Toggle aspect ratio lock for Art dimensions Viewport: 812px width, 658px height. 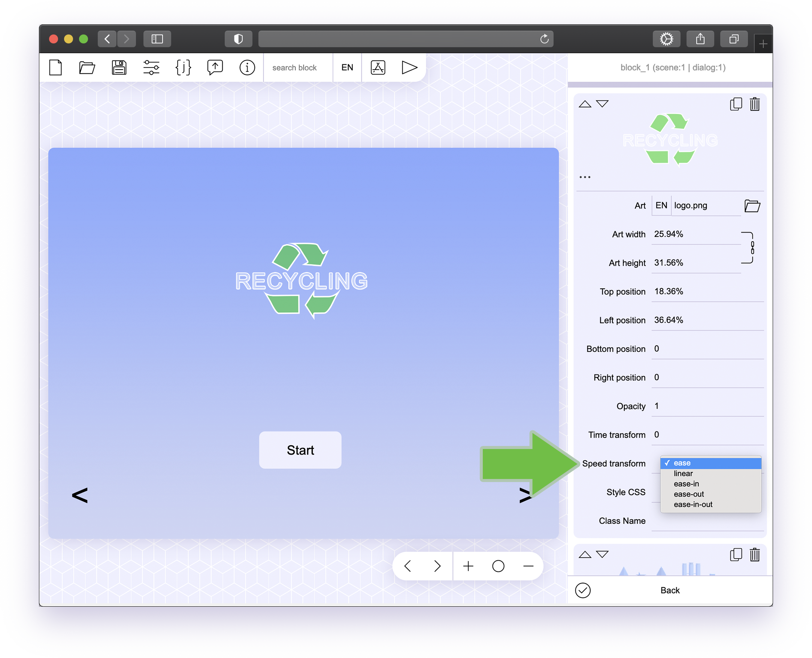tap(754, 248)
